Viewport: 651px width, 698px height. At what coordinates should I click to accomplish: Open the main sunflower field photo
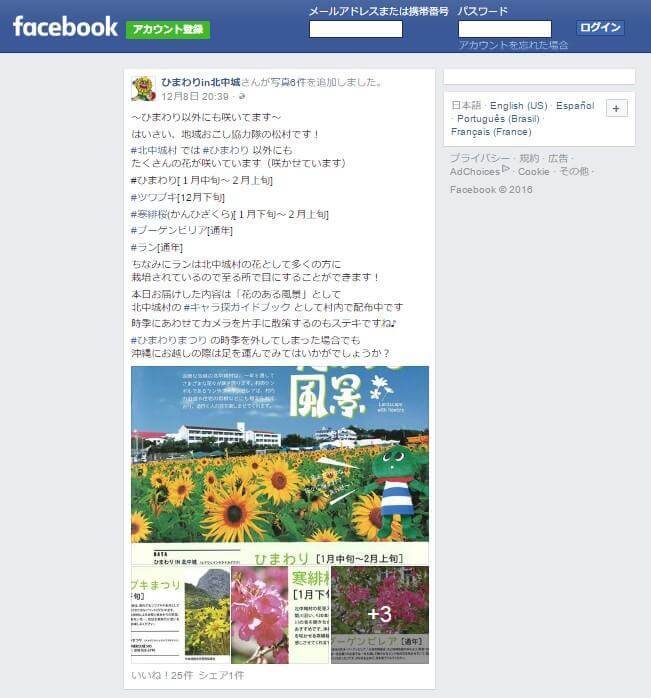(x=280, y=465)
